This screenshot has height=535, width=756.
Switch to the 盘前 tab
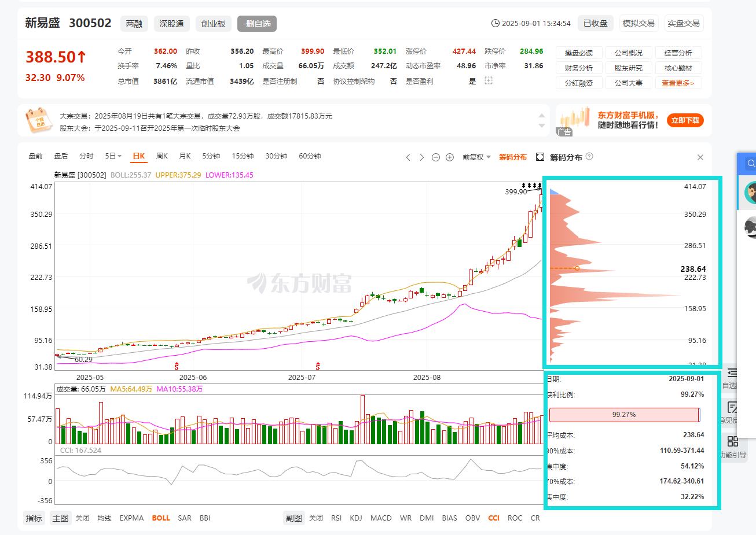point(35,156)
